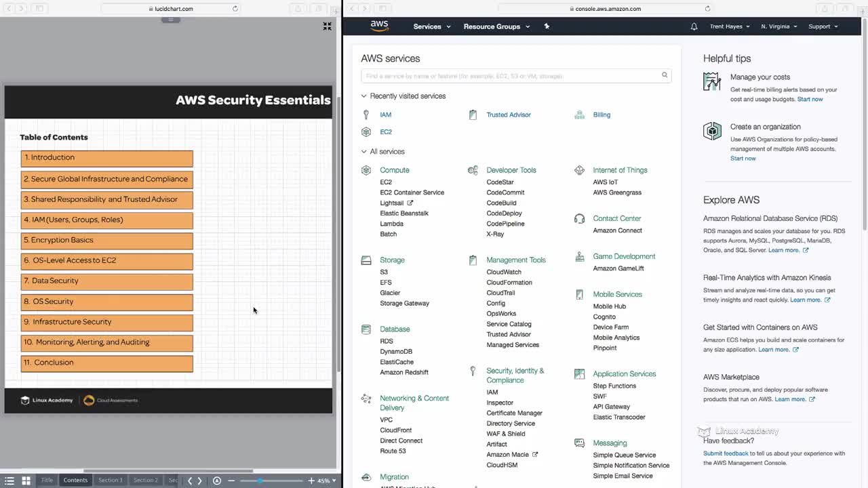This screenshot has width=868, height=488.
Task: Open Lambda under Compute
Action: [392, 224]
